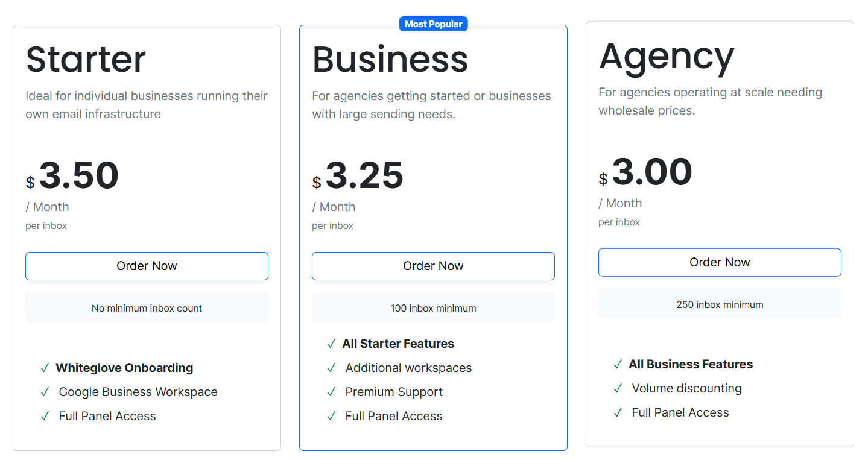Click the 100 inbox minimum label
Image resolution: width=868 pixels, height=460 pixels.
pyautogui.click(x=433, y=307)
